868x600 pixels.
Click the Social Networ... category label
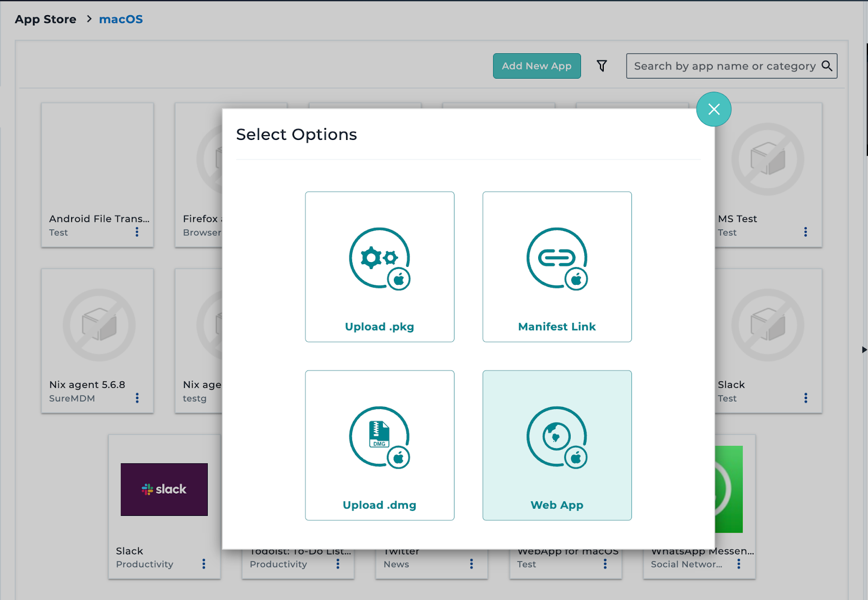[x=687, y=564]
